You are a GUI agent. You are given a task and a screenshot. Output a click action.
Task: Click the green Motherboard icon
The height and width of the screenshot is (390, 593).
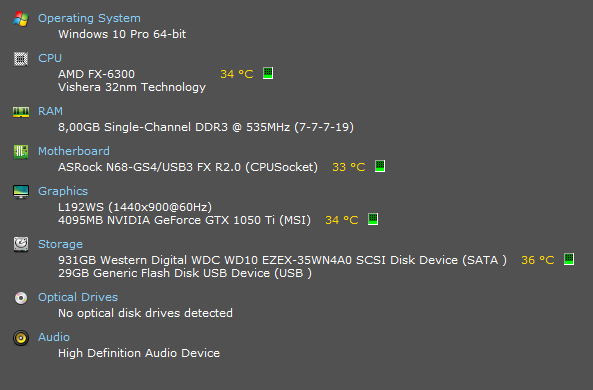(x=21, y=152)
